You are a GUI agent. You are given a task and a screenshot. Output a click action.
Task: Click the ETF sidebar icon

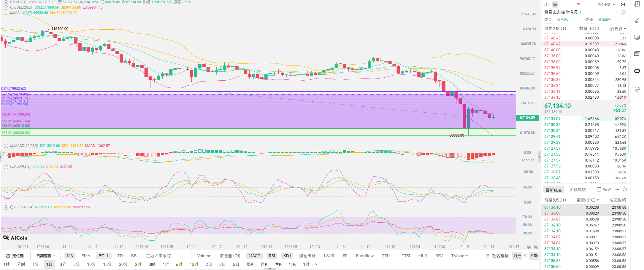[637, 54]
